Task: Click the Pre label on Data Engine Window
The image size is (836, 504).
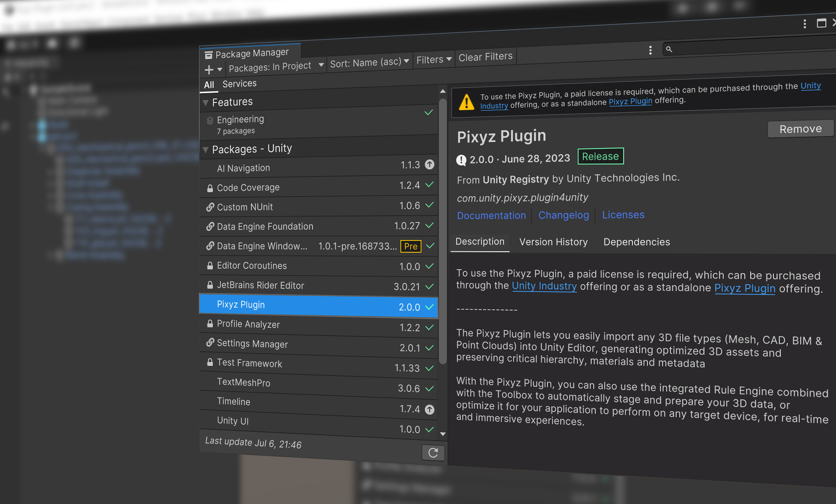Action: coord(411,246)
